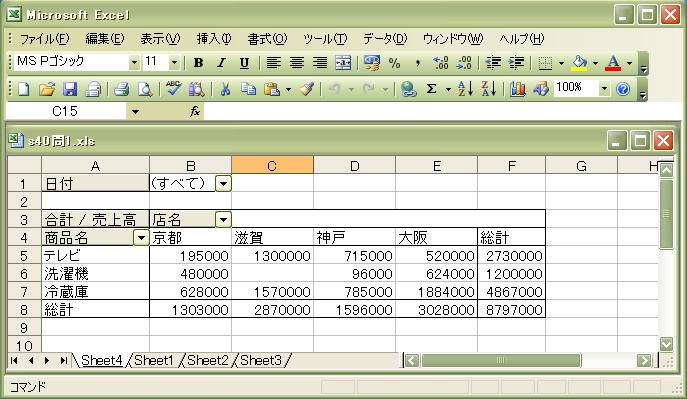
Task: Open the ファイル menu
Action: click(44, 39)
